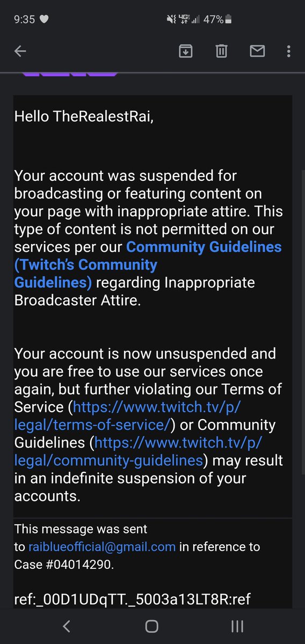Open the recent apps navigation button
The width and height of the screenshot is (305, 644).
(x=237, y=626)
